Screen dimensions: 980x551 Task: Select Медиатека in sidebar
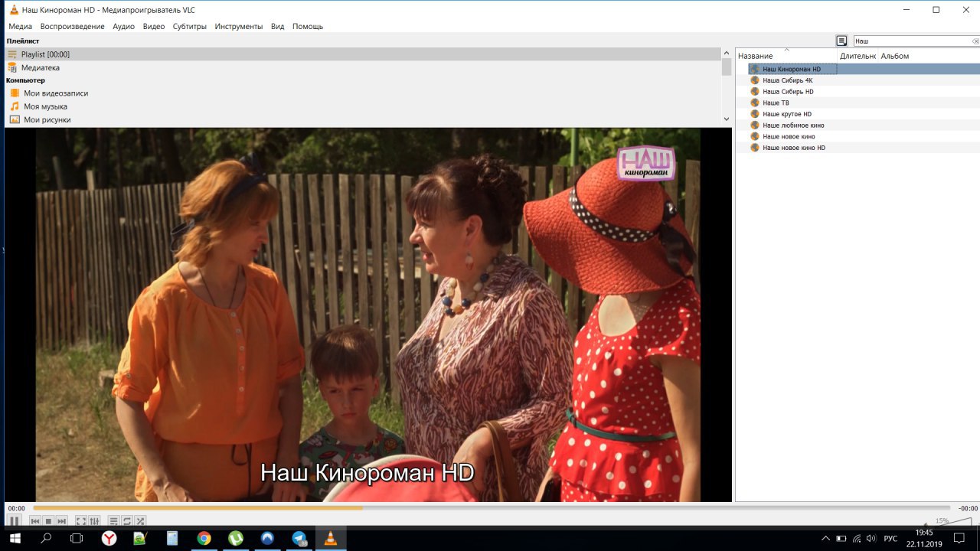363,67
